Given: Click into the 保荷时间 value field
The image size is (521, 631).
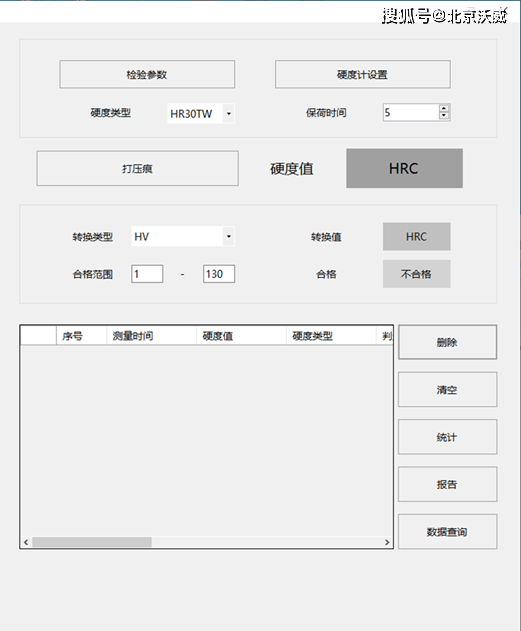Looking at the screenshot, I should (x=411, y=112).
